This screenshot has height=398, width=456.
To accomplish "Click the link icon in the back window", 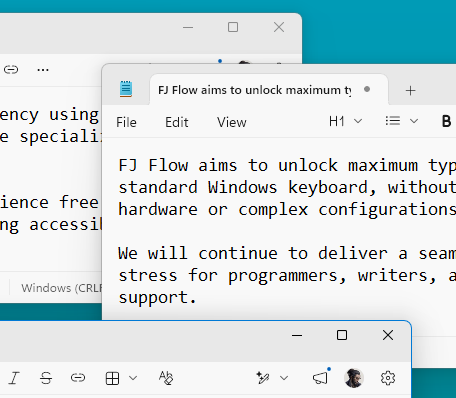I will pos(11,70).
